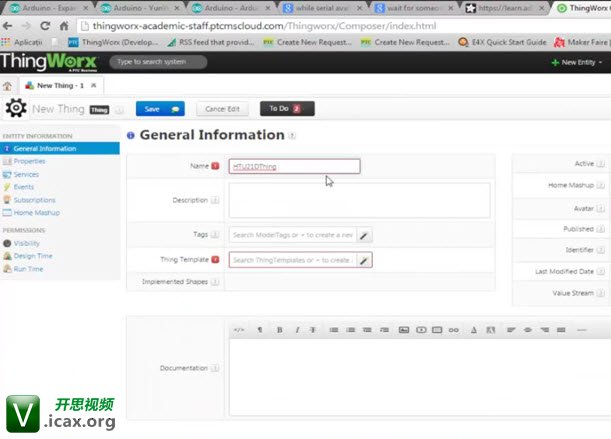Open paragraph formatting in Documentation toolbar
This screenshot has width=611, height=439.
tap(260, 330)
